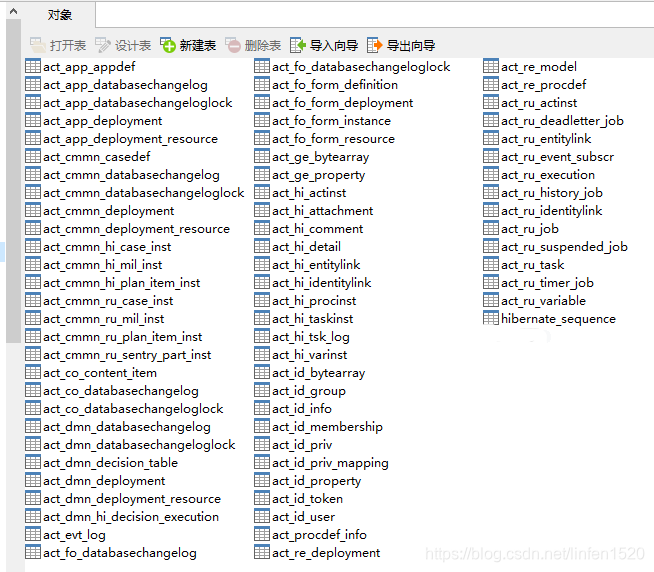
Task: Select table icon of act_app_appdef
Action: [x=33, y=66]
